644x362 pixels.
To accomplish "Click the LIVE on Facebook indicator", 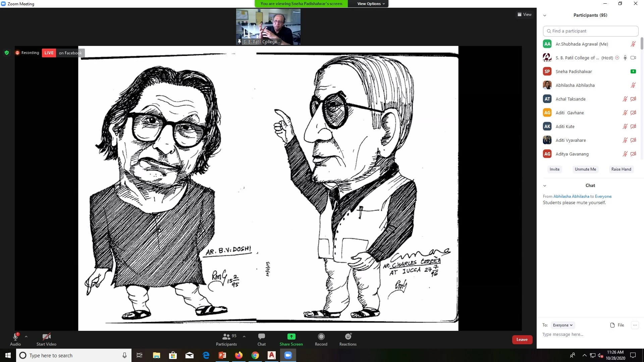I will click(63, 53).
